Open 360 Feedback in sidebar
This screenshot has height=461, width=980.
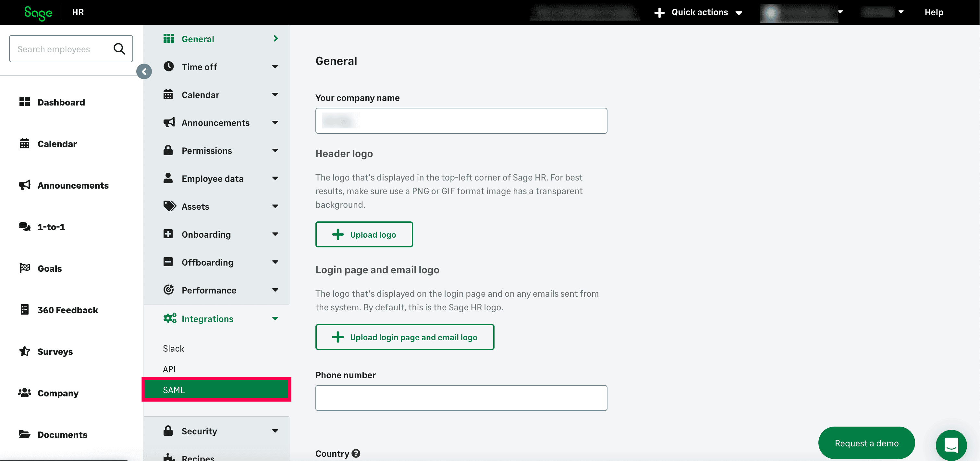tap(67, 310)
